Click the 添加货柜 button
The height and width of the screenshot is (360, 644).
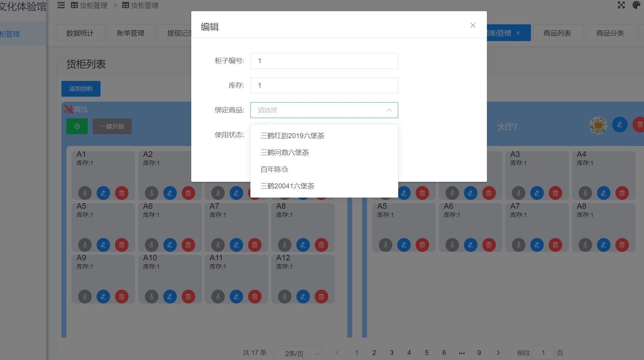[x=81, y=89]
